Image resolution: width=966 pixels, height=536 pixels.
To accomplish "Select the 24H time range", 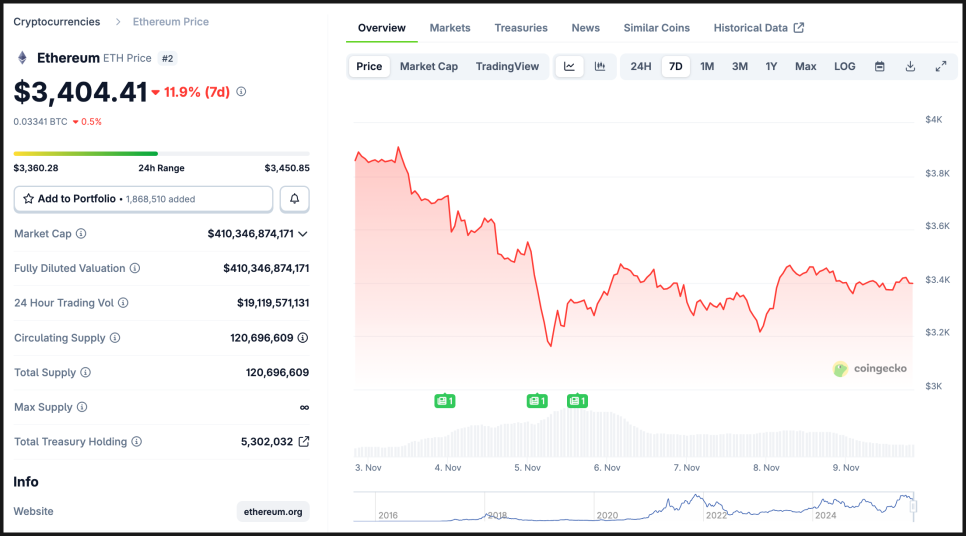I will [641, 66].
